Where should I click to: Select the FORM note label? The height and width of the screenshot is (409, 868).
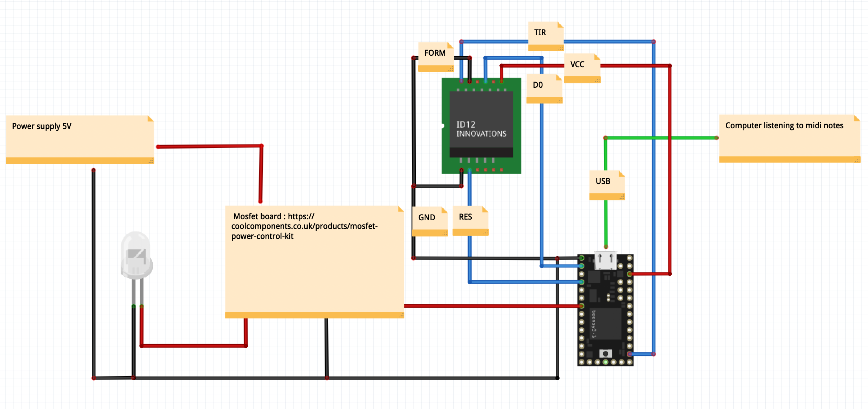pos(435,54)
